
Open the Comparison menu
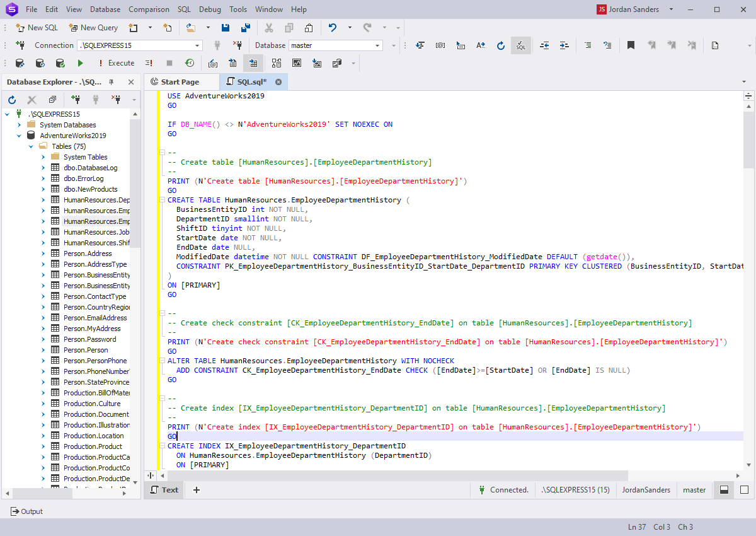point(149,9)
